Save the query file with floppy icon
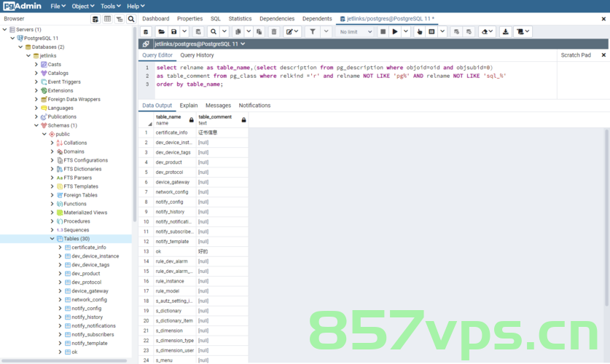Screen dimensions: 610x364 pyautogui.click(x=174, y=32)
